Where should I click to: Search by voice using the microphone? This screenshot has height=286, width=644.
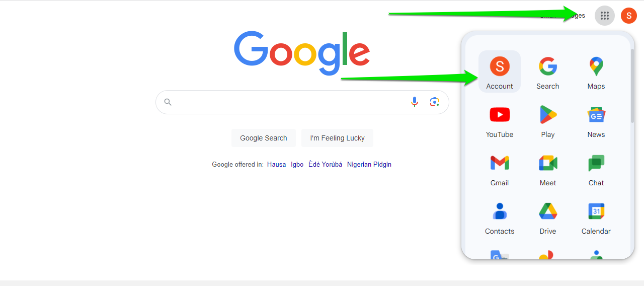coord(415,102)
